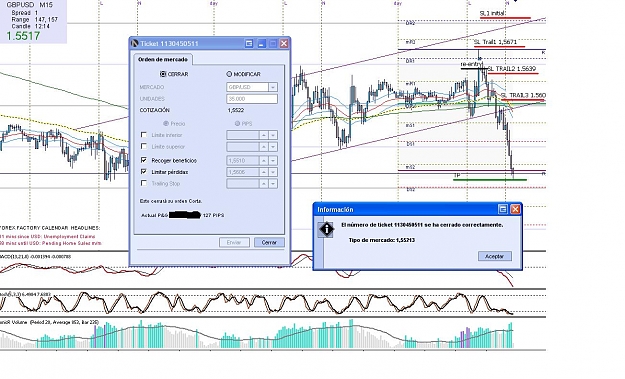Click the 127 PIPS profit text
The image size is (625, 379).
click(x=213, y=215)
